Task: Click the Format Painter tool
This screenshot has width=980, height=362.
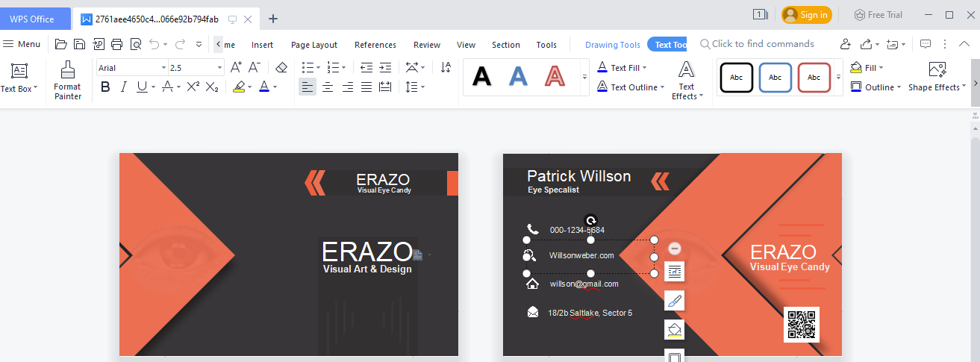Action: [x=67, y=80]
